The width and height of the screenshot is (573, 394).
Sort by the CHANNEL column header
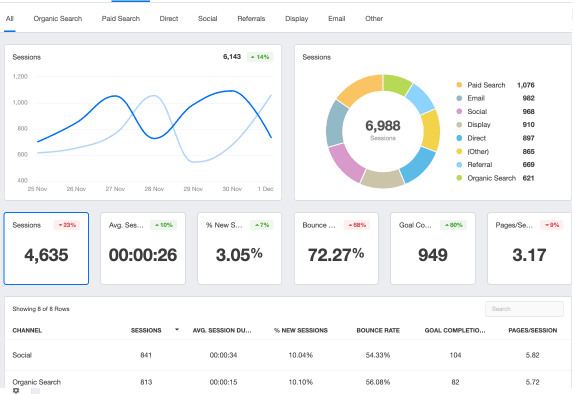click(x=27, y=330)
